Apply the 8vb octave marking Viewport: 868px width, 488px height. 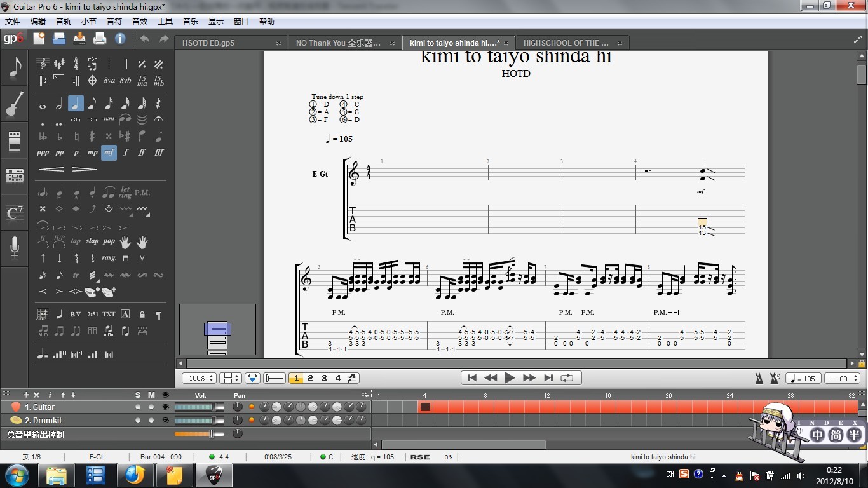point(125,81)
